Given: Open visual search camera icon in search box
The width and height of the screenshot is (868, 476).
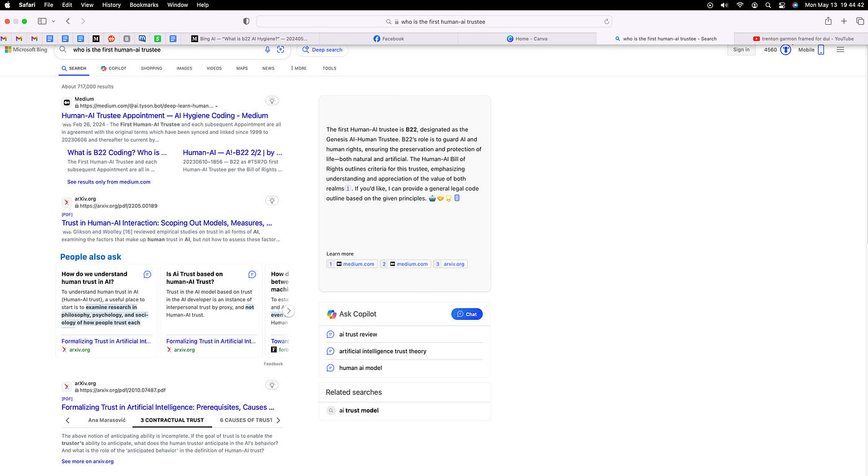Looking at the screenshot, I should [x=281, y=50].
